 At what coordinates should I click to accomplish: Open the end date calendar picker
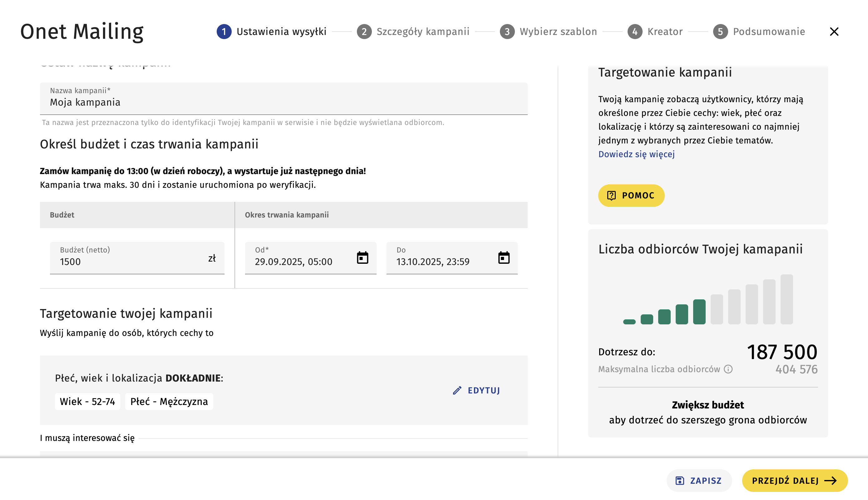tap(504, 257)
